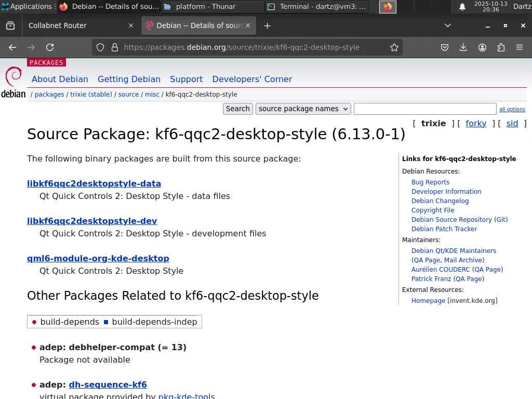
Task: Click the Firefox account icon
Action: click(482, 47)
